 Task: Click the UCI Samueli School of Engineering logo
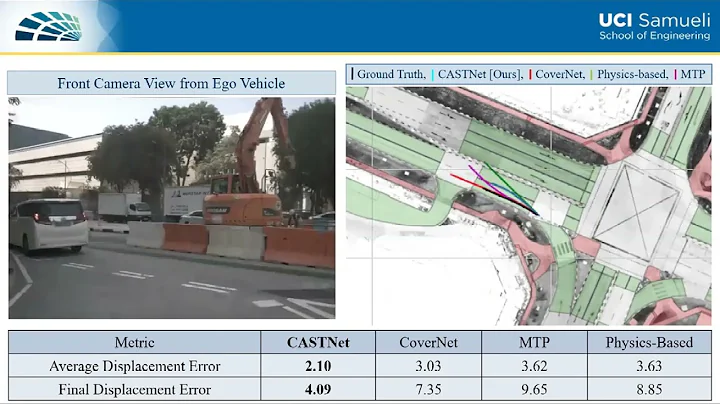coord(654,27)
